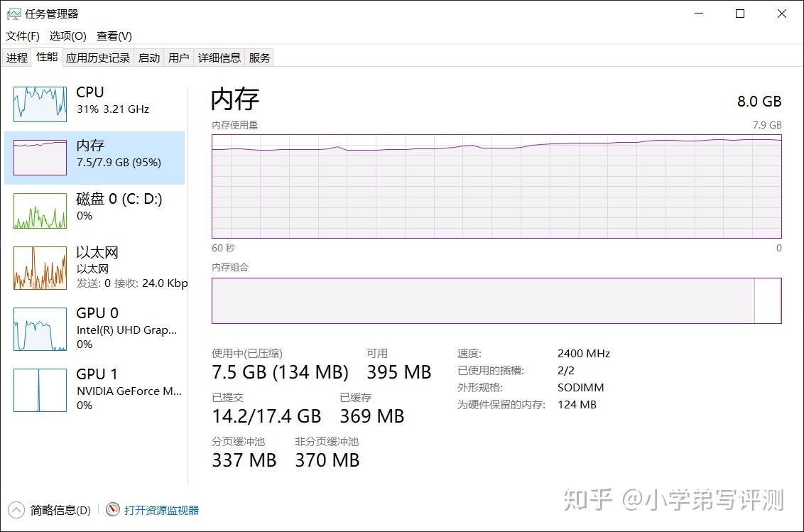Open the 文件(F) menu

pos(23,36)
